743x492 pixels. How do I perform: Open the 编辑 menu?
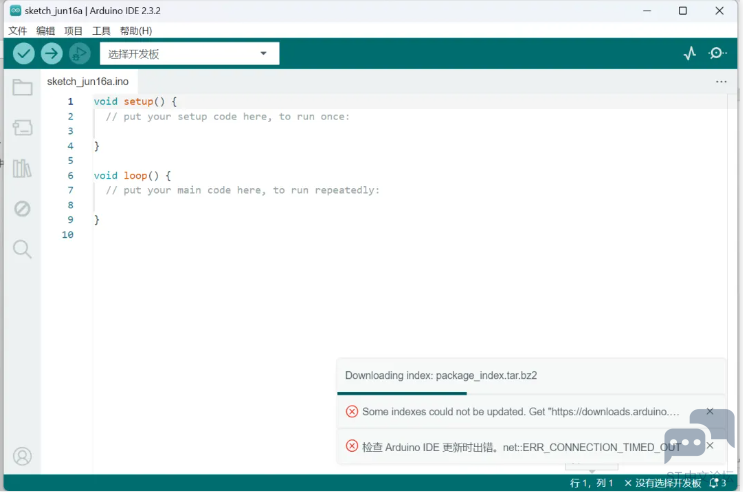pos(45,31)
